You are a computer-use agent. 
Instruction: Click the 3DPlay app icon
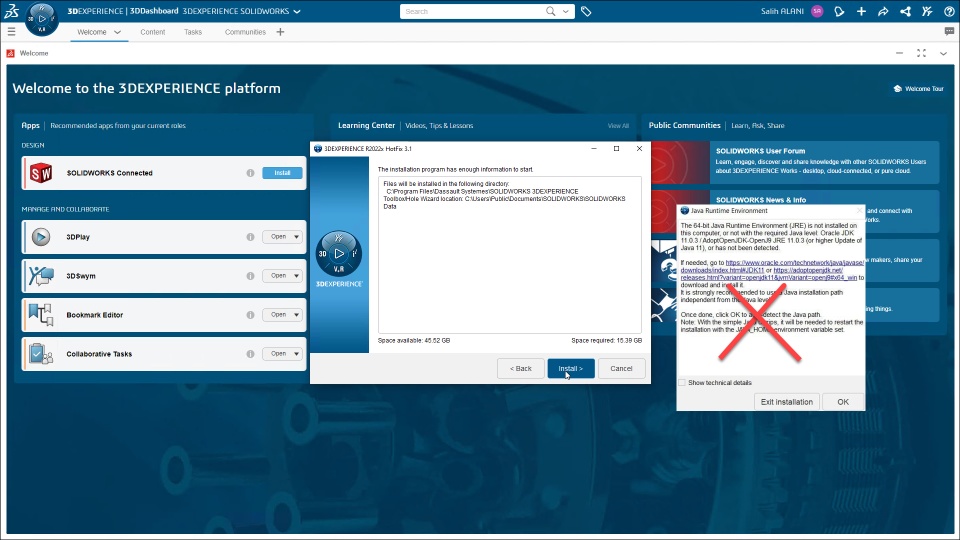[41, 237]
